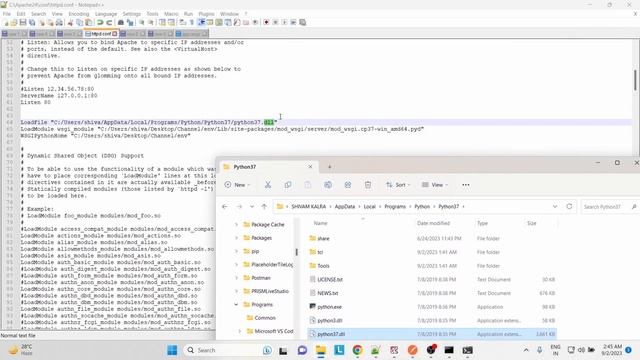Click the Copy icon in File Explorer toolbar
This screenshot has width=640, height=360.
[288, 185]
